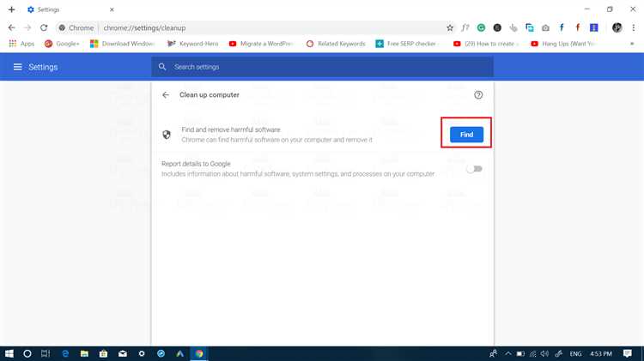Image resolution: width=644 pixels, height=361 pixels.
Task: Open volume control in system tray
Action: (x=545, y=353)
